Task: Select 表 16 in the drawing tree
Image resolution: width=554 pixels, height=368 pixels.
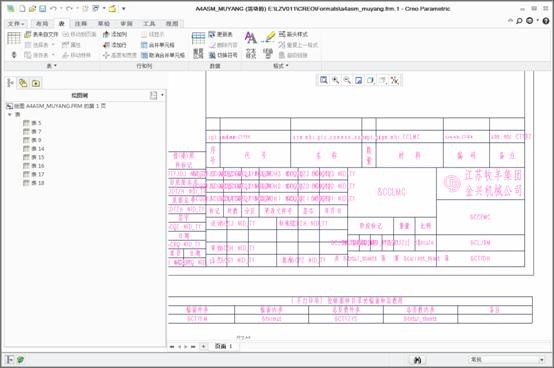Action: pos(34,166)
